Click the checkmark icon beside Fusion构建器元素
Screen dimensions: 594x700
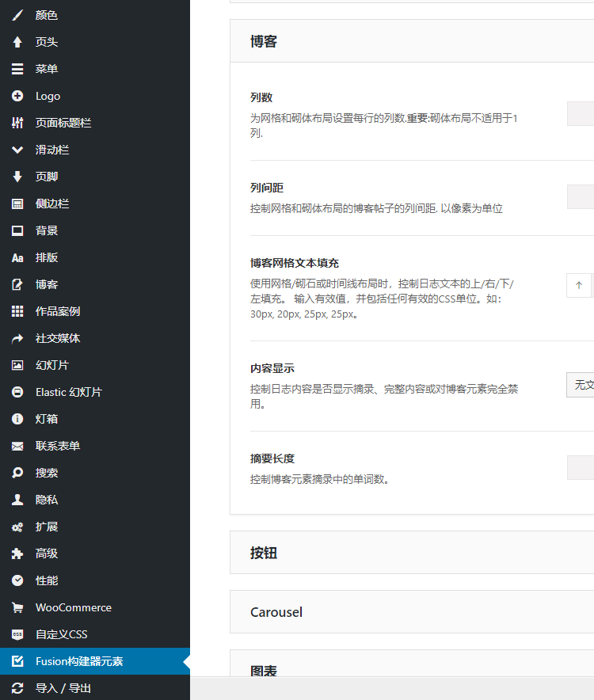17,661
